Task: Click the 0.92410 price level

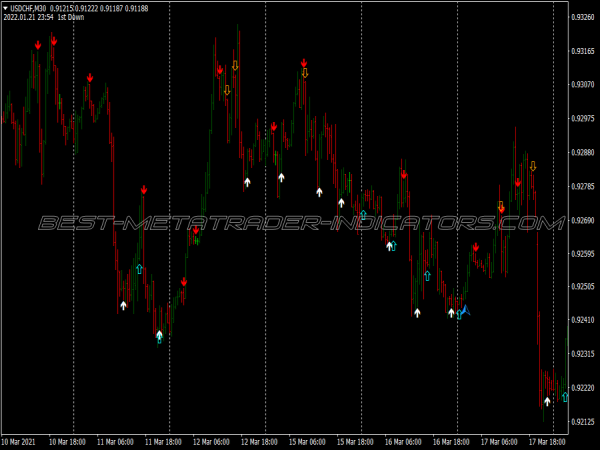Action: pyautogui.click(x=583, y=320)
